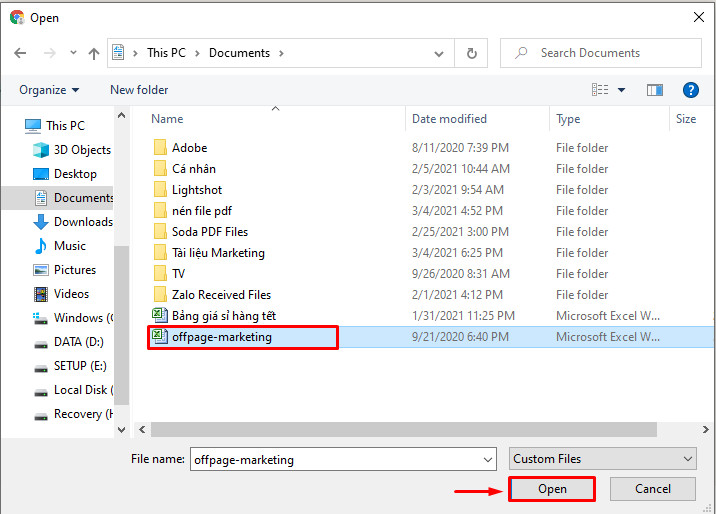
Task: Open File name suggestions dropdown
Action: coord(488,460)
